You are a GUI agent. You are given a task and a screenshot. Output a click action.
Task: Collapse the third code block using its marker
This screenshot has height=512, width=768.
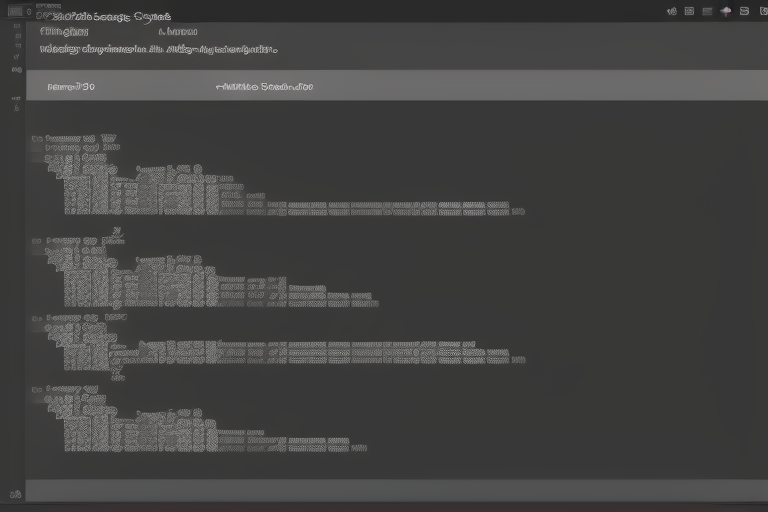pos(35,319)
